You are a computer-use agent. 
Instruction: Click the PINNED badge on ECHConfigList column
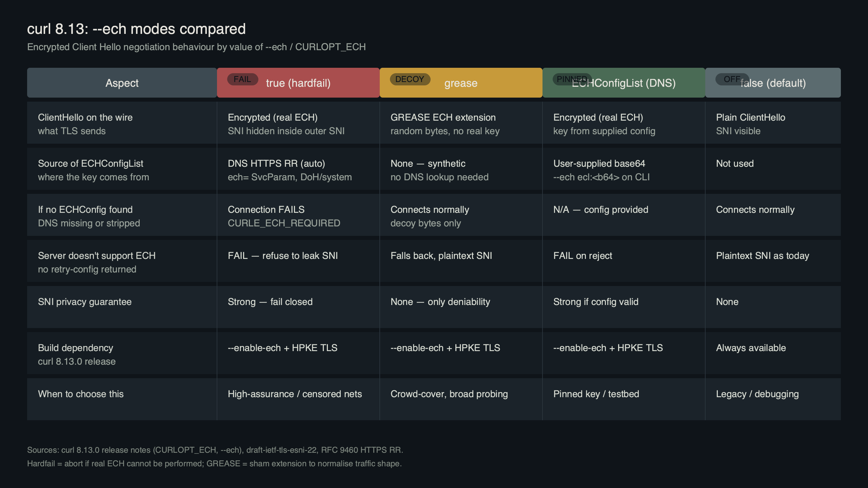[x=572, y=79]
